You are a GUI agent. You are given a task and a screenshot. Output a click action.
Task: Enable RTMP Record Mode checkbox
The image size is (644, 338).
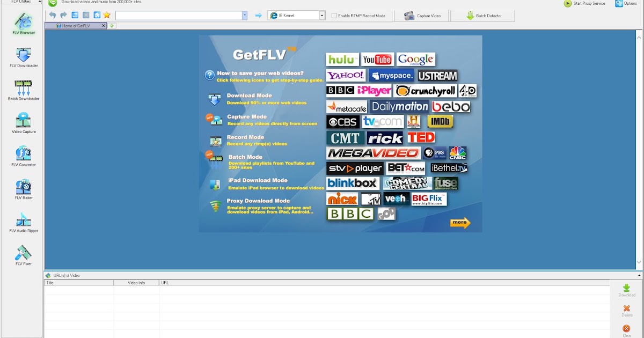pos(334,16)
